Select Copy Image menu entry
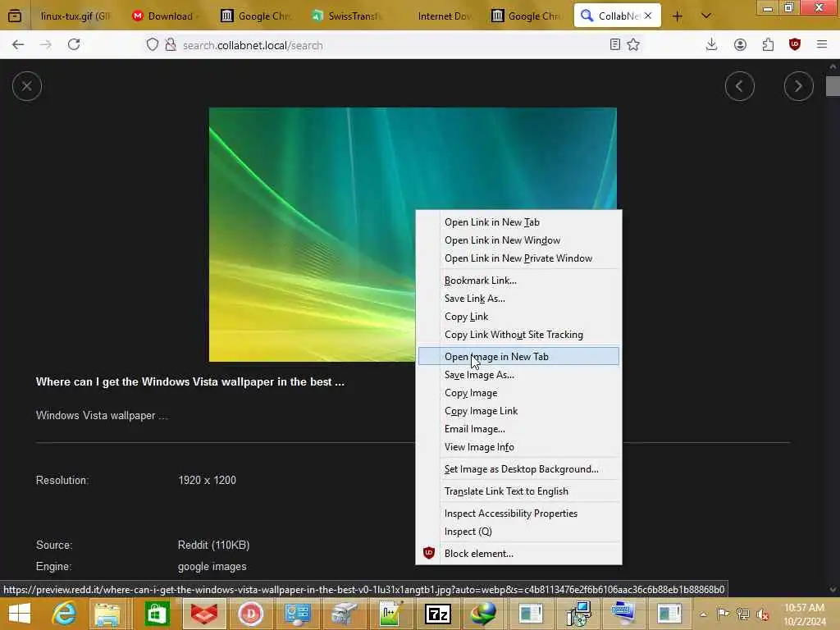Screen dimensions: 840x630 (x=518, y=393)
